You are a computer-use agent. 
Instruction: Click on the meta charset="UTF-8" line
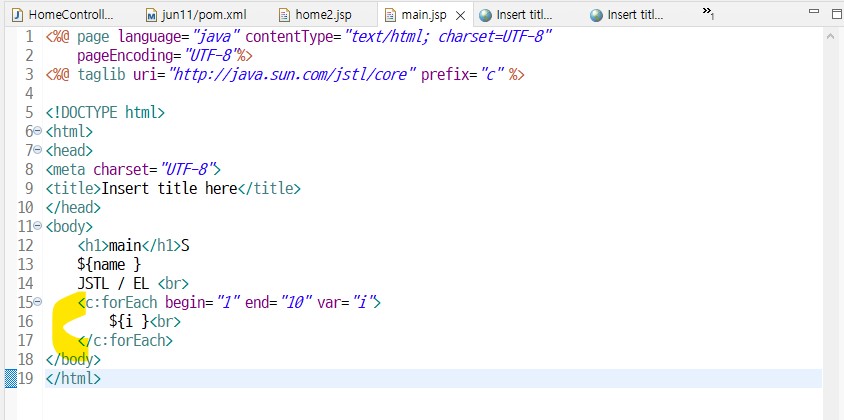click(133, 170)
